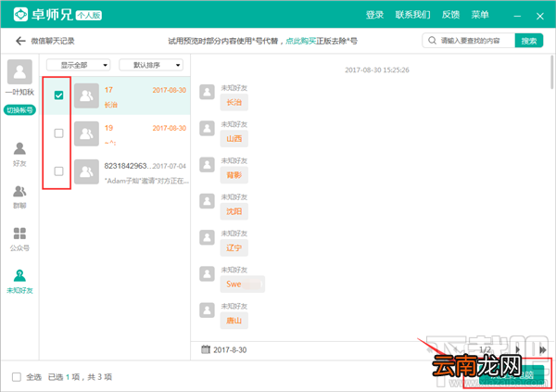Click the calendar icon beside 2017-8-30
Image resolution: width=556 pixels, height=392 pixels.
(206, 349)
